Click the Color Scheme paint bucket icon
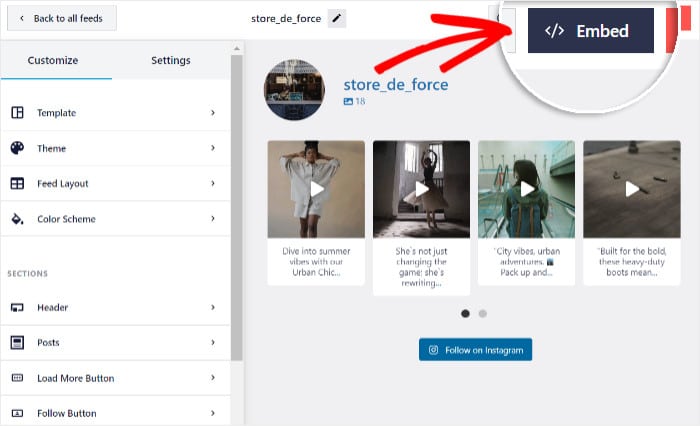This screenshot has height=426, width=700. coord(17,219)
